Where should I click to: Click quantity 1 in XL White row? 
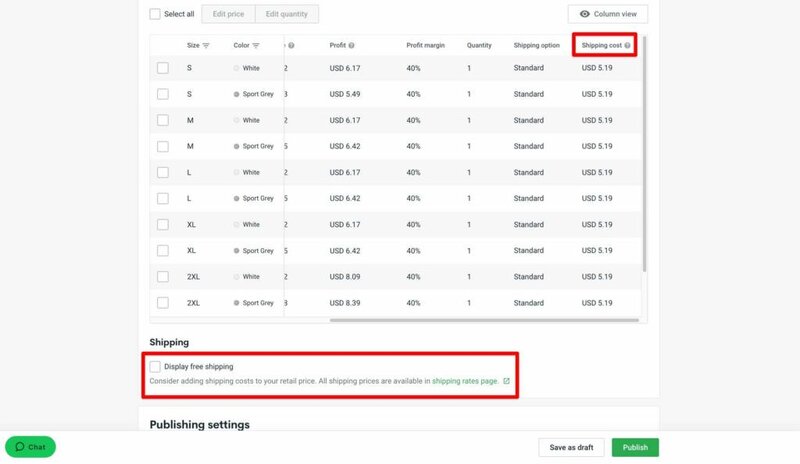(x=469, y=225)
